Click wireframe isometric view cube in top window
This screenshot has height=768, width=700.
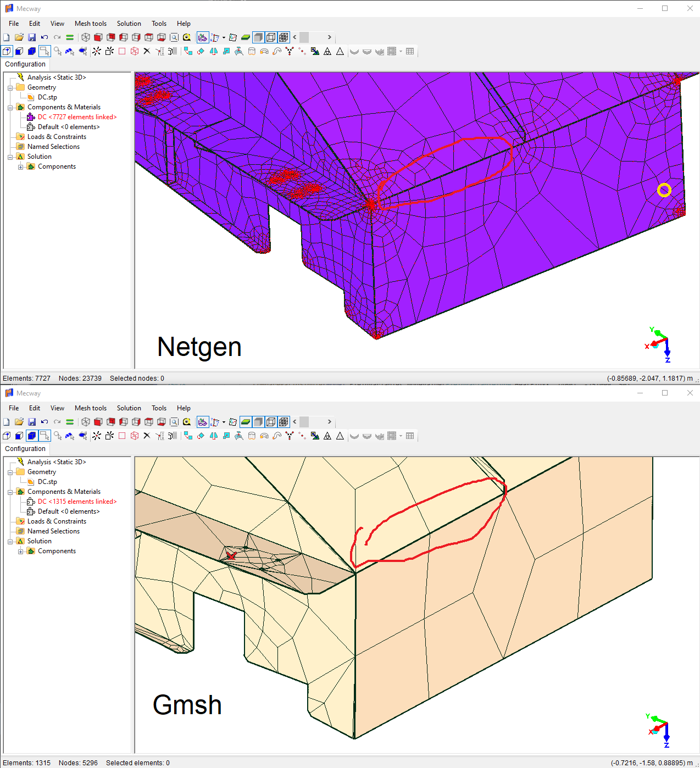(86, 37)
